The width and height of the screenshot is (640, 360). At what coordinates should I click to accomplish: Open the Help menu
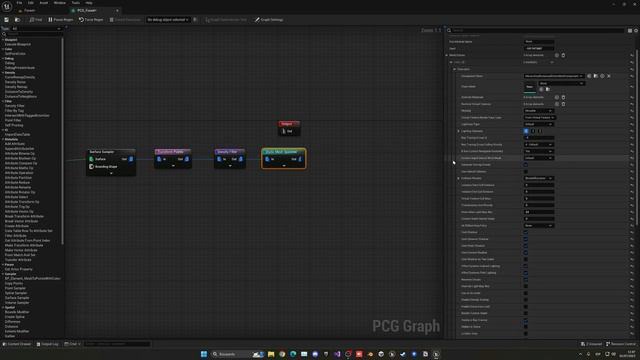pyautogui.click(x=89, y=3)
